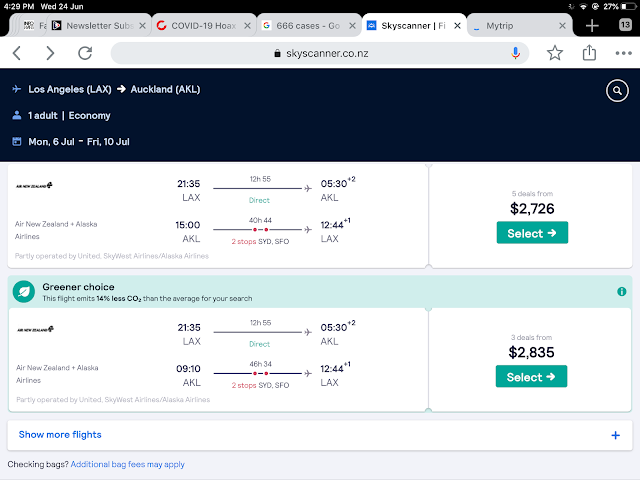Edit route Los Angeles to Auckland

pos(114,89)
